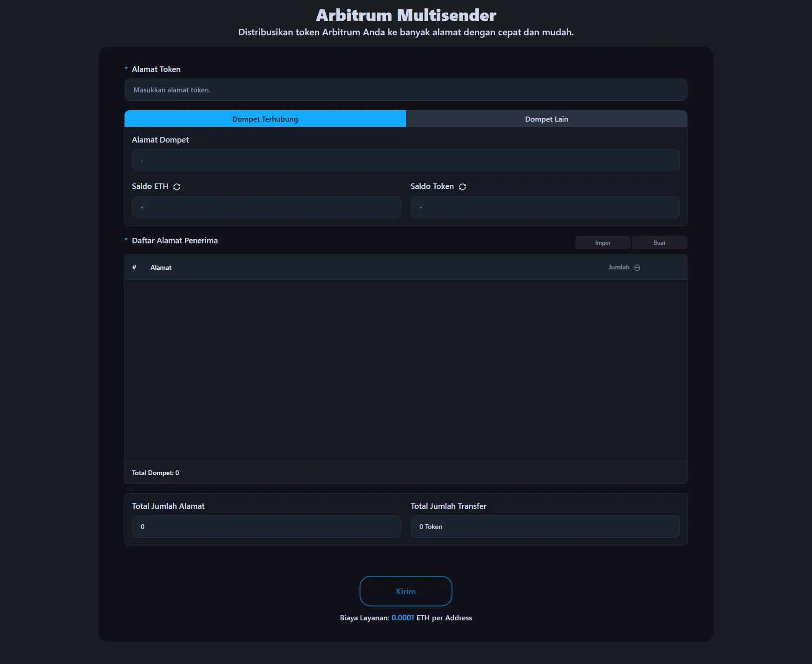This screenshot has width=812, height=664.
Task: Open the Dompet Lain tab
Action: click(x=546, y=119)
